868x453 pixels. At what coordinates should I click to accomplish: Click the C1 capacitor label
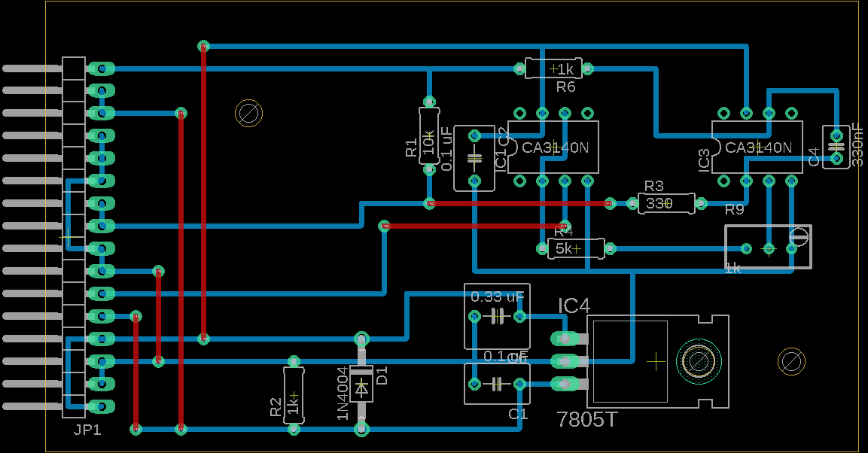pos(518,415)
